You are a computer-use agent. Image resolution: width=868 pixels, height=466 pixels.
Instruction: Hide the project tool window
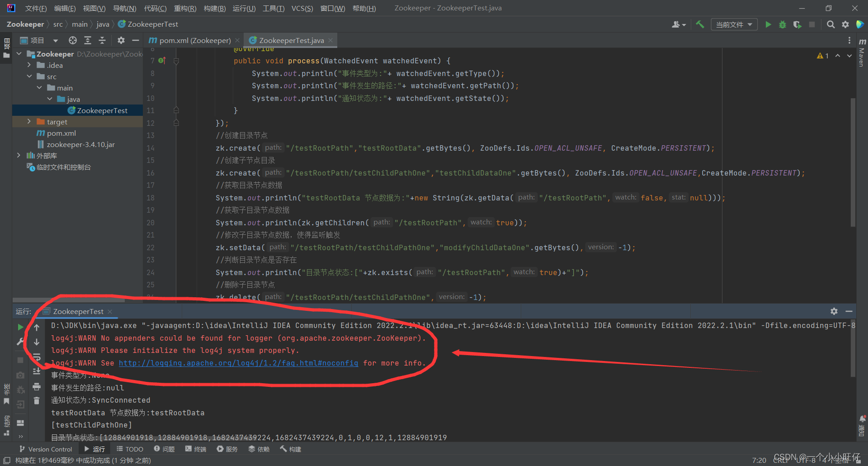(135, 40)
